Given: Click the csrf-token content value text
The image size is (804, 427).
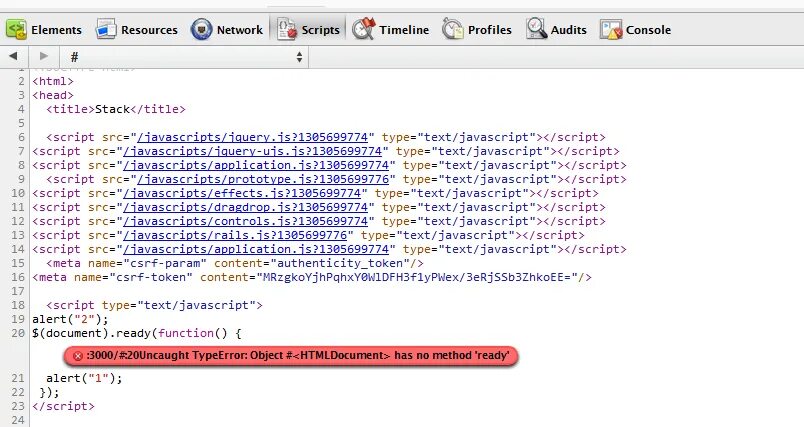Looking at the screenshot, I should [416, 277].
